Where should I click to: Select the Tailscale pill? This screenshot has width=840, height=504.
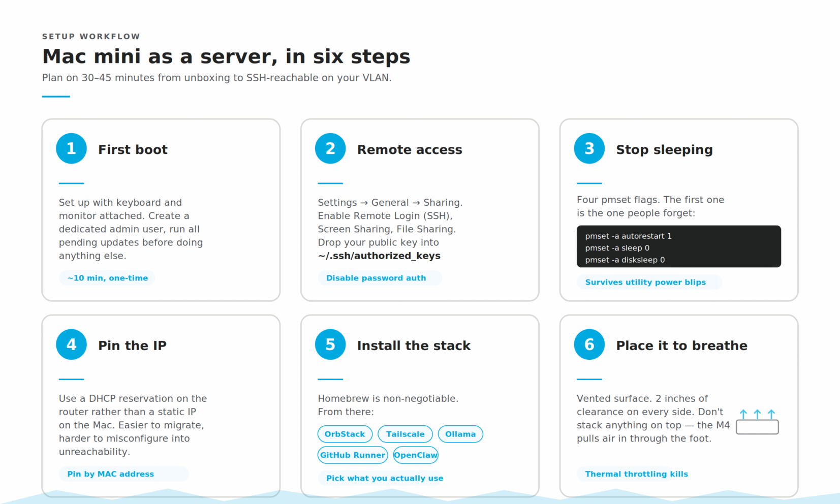point(405,434)
